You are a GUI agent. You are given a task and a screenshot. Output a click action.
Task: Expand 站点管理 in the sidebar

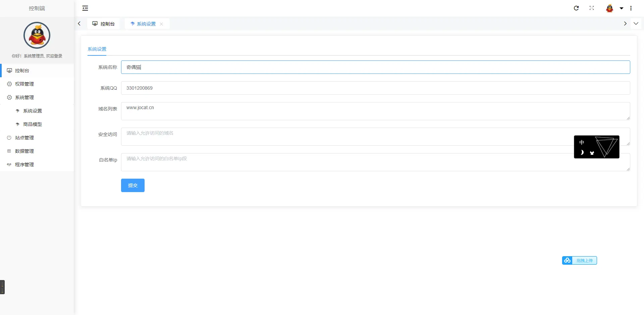[37, 138]
